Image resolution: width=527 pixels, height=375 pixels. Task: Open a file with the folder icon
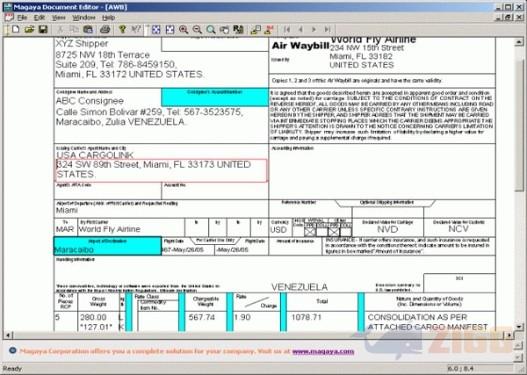tap(29, 30)
